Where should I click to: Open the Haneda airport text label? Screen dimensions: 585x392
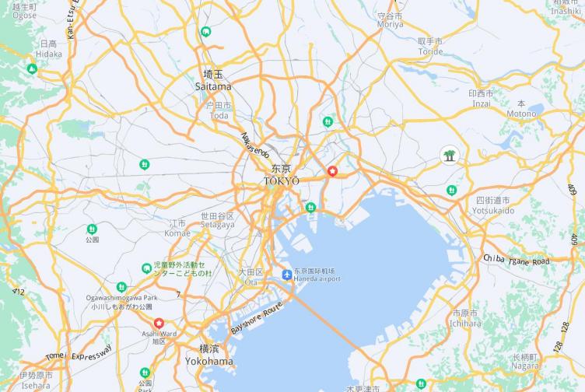317,278
